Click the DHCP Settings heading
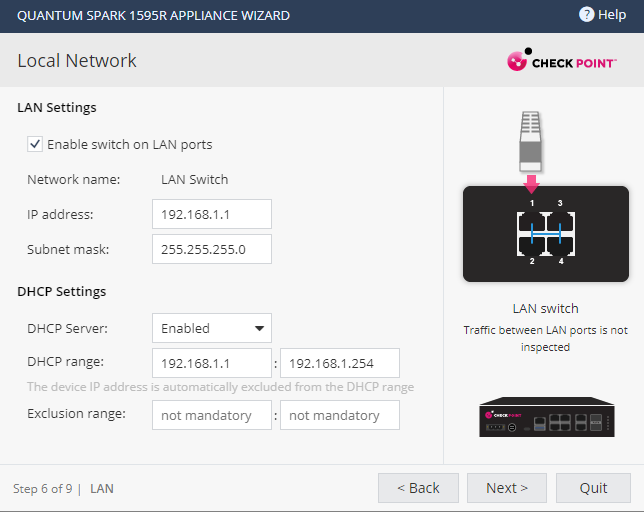This screenshot has height=512, width=644. click(x=62, y=292)
